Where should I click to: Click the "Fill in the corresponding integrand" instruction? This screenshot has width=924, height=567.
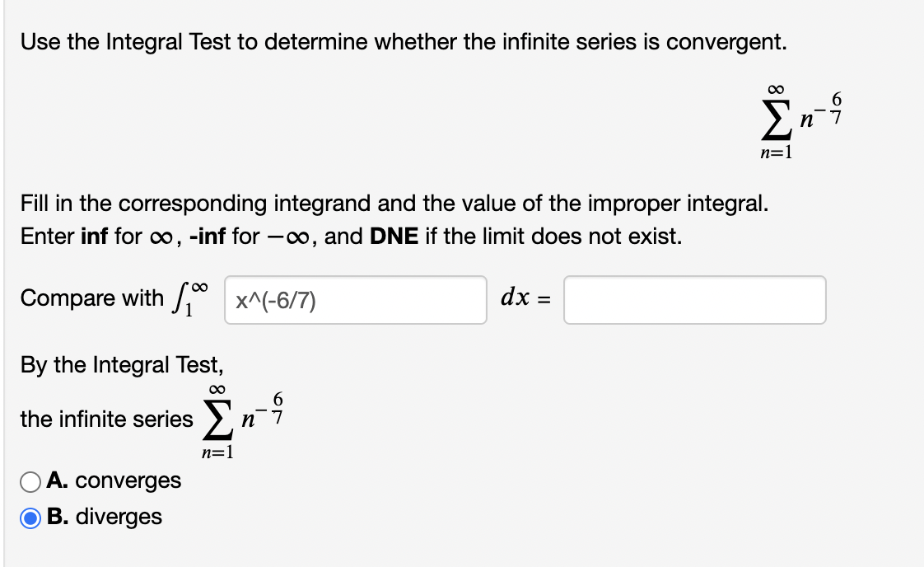tap(394, 203)
